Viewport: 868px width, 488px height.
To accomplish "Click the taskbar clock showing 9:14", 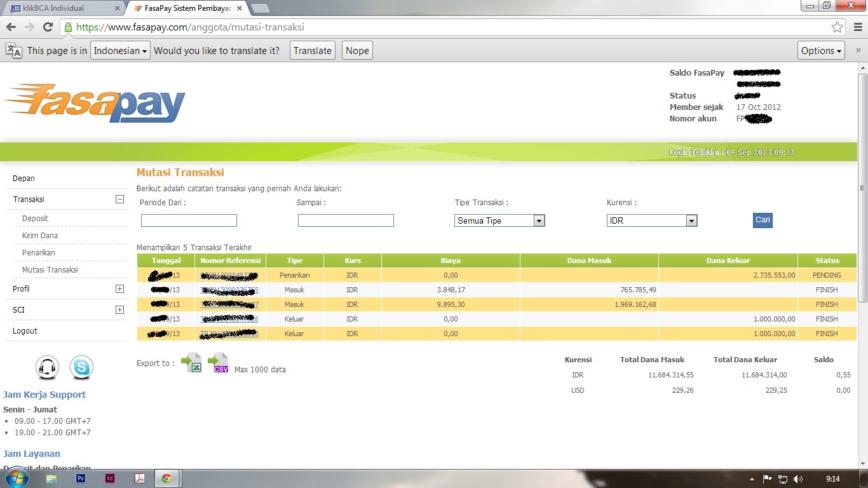I will click(x=832, y=479).
